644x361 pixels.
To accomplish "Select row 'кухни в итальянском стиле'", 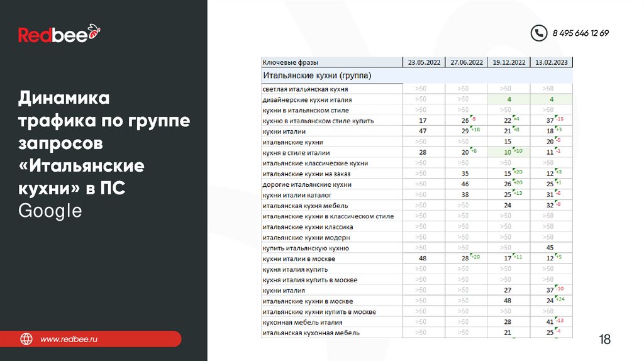I will [x=417, y=110].
